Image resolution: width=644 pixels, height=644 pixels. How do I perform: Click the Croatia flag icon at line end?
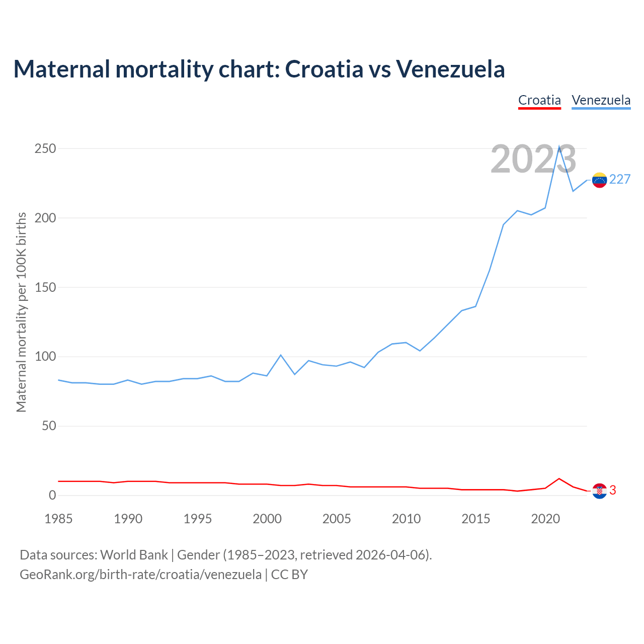(x=599, y=491)
